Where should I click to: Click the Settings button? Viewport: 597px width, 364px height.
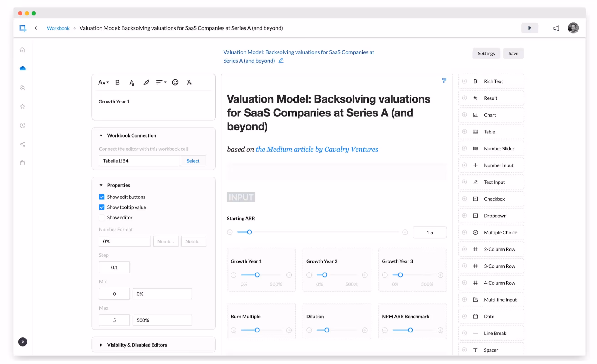[x=486, y=54]
